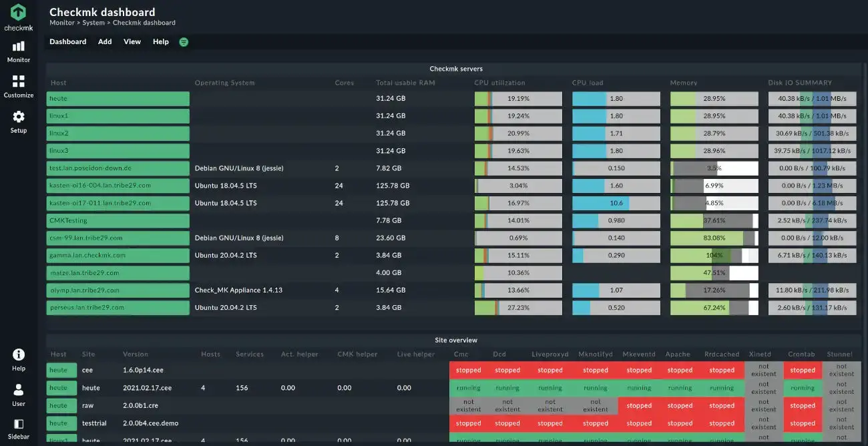
Task: Click the green filter icon beside Help
Action: click(184, 41)
